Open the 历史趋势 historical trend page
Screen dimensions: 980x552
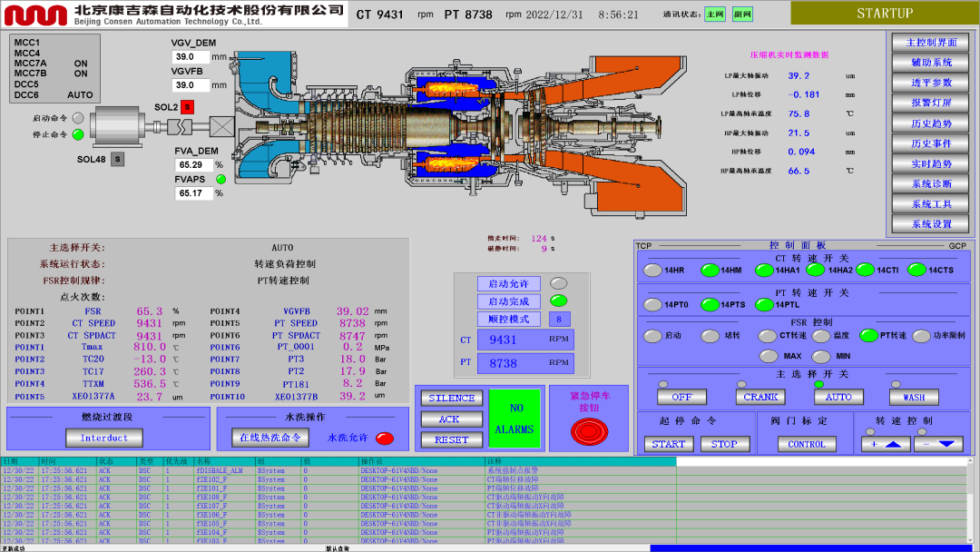tap(931, 123)
